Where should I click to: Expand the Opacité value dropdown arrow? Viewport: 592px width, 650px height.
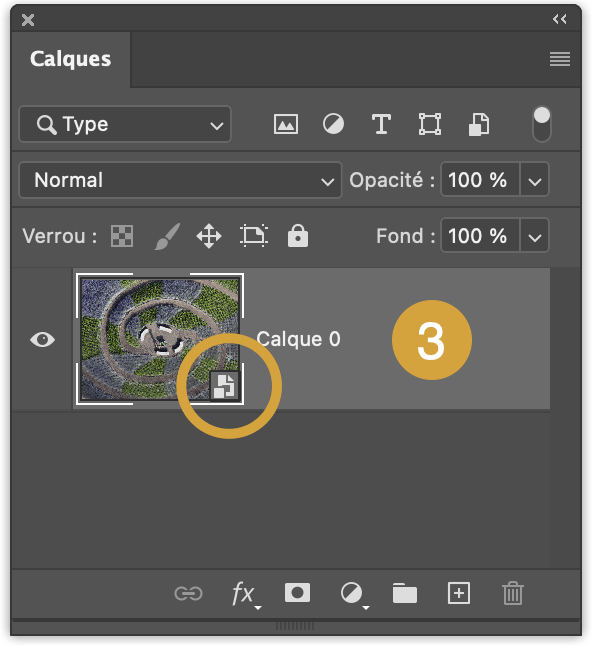[534, 180]
